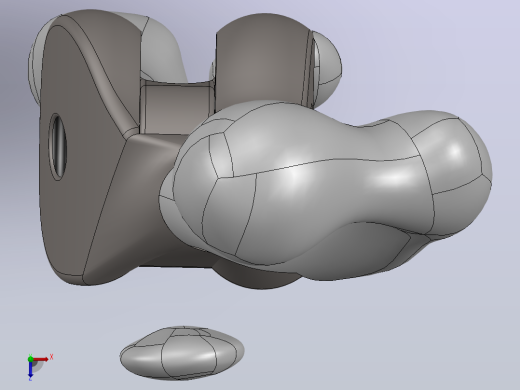Screen dimensions: 520x390
Task: Click the blue Z axis of the triad
Action: [30, 369]
